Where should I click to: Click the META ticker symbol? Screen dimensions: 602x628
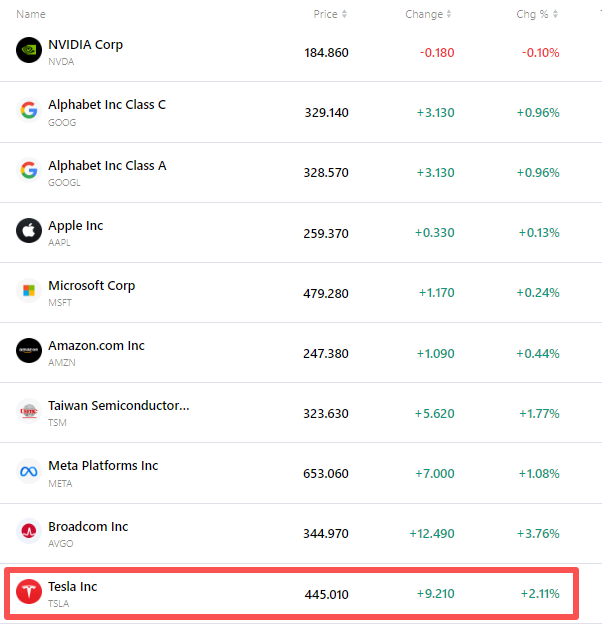click(60, 484)
